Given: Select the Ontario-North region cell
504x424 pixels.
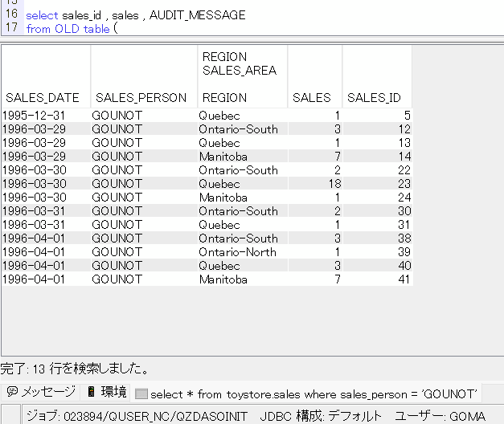Looking at the screenshot, I should click(243, 252).
